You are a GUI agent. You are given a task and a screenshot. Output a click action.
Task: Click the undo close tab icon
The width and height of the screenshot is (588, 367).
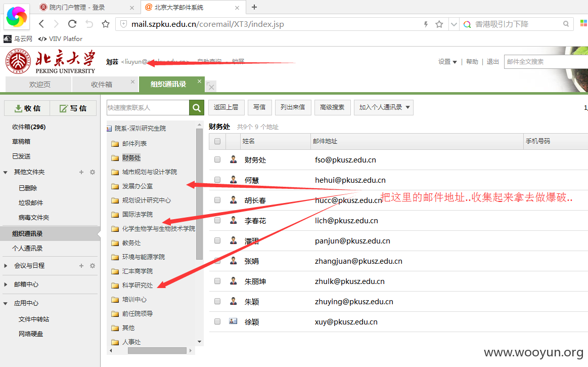(89, 24)
